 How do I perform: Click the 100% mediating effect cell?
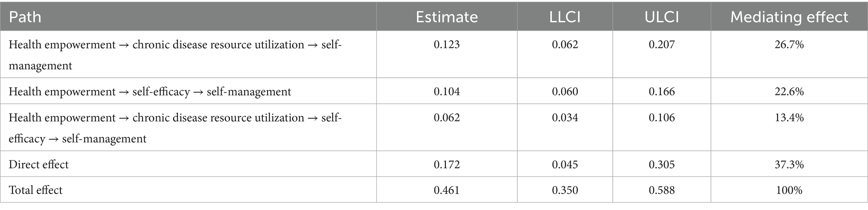[789, 190]
